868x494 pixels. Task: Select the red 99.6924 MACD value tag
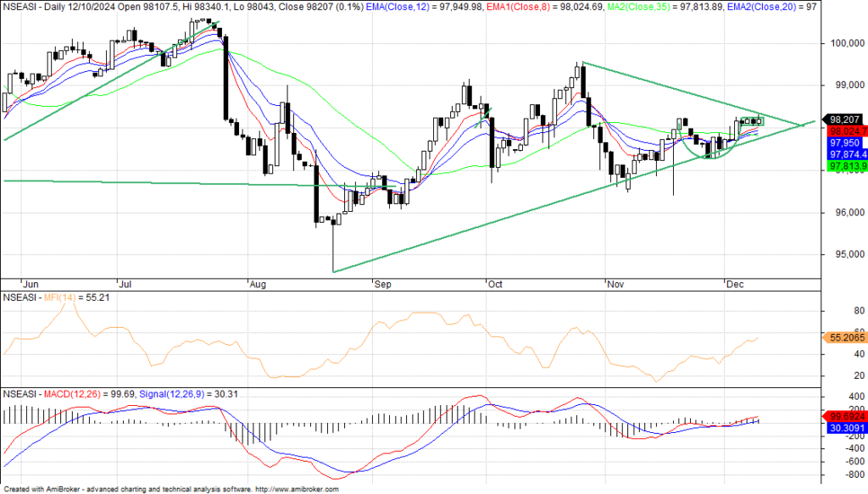coord(844,417)
